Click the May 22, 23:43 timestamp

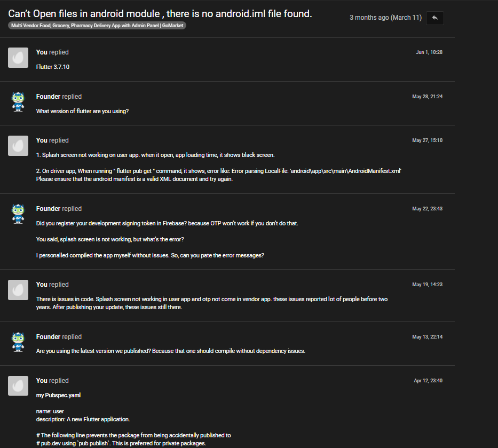click(427, 209)
